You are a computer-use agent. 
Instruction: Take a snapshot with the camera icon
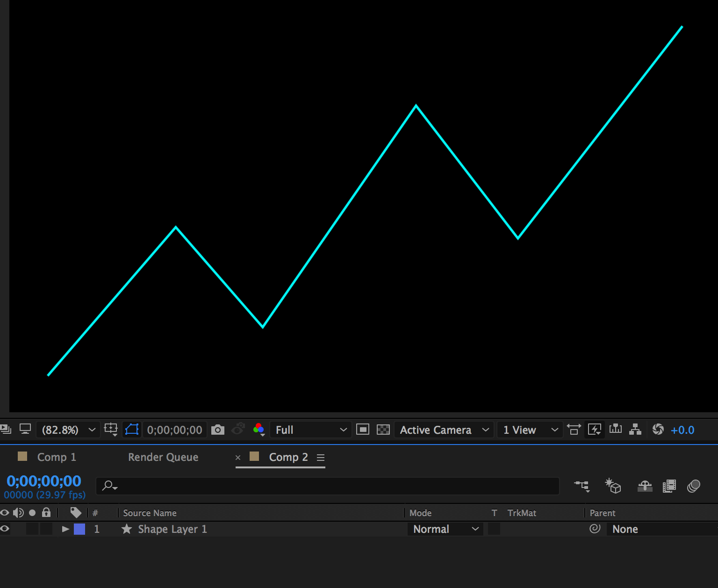(218, 430)
